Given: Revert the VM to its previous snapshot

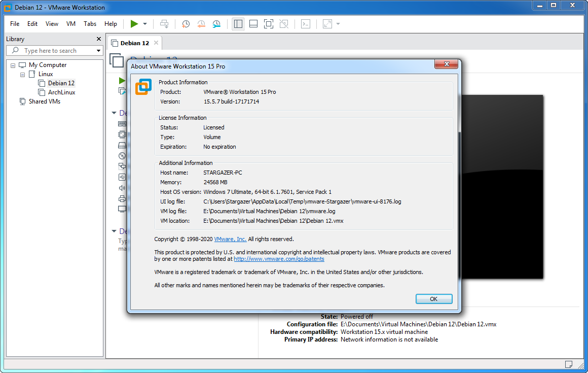Looking at the screenshot, I should pos(201,24).
